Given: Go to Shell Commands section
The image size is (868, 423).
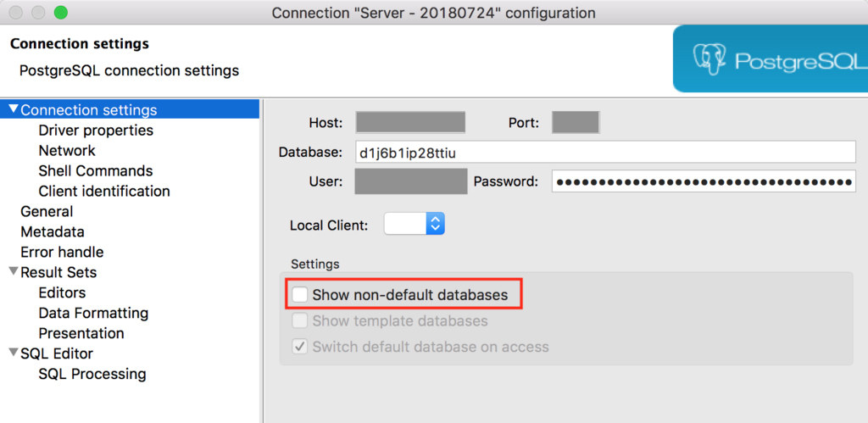Looking at the screenshot, I should [96, 170].
